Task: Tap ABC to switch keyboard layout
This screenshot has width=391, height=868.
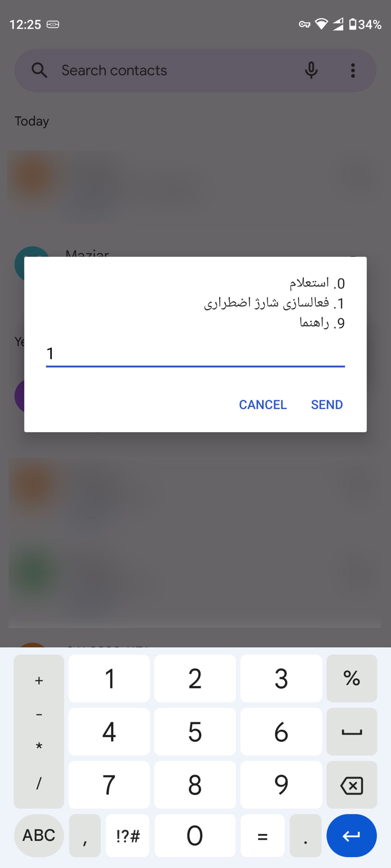Action: click(38, 835)
